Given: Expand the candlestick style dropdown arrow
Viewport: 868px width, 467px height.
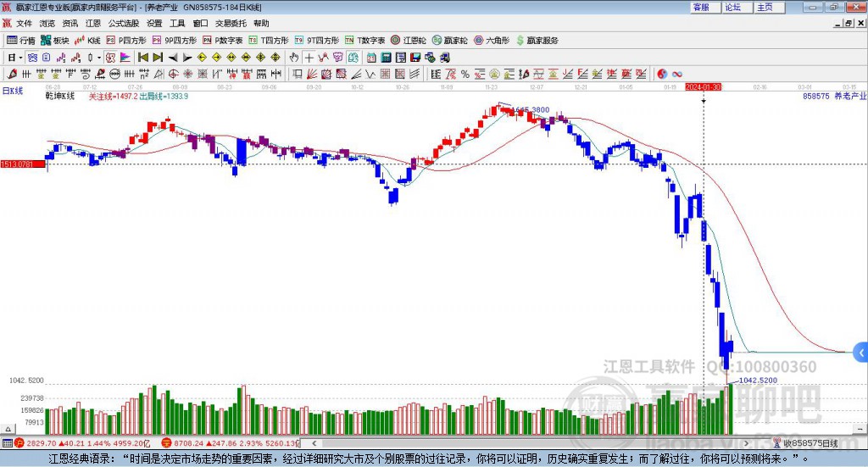Looking at the screenshot, I should point(99,58).
